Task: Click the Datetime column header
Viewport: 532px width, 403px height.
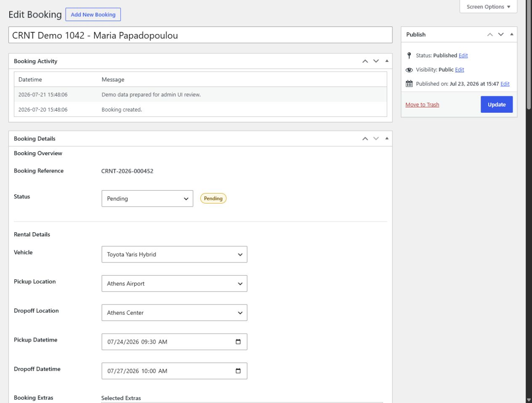Action: 30,80
